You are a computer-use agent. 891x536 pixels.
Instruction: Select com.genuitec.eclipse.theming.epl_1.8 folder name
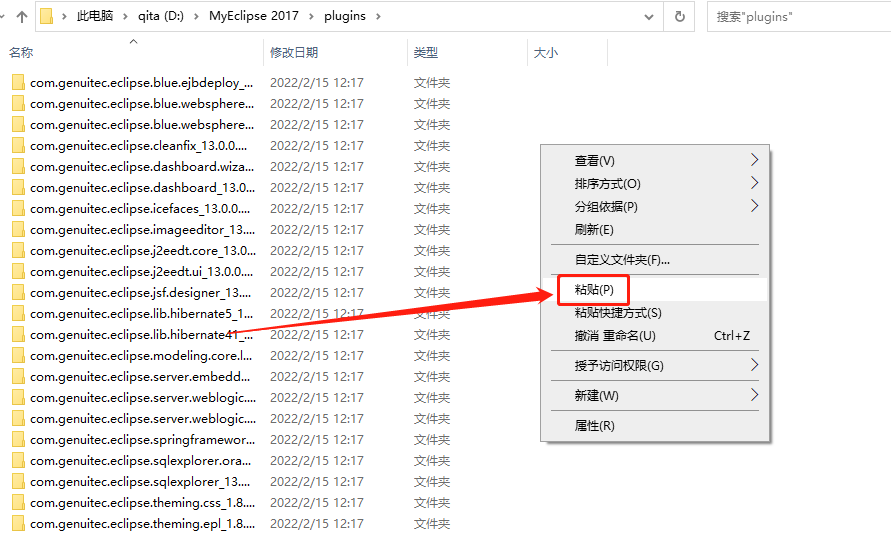coord(143,524)
